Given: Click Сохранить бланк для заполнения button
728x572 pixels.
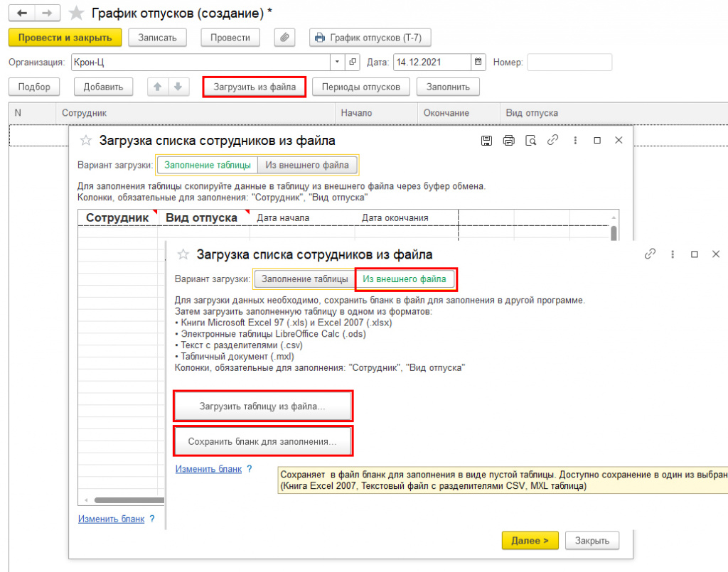Looking at the screenshot, I should 262,442.
